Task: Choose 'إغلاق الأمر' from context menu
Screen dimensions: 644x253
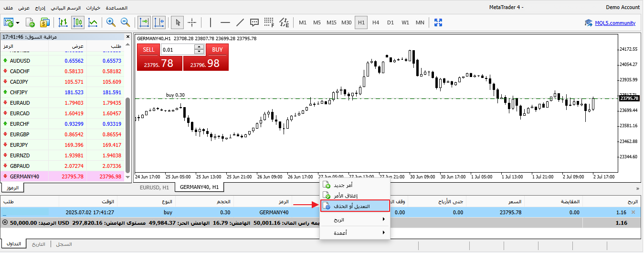Action: [355, 195]
